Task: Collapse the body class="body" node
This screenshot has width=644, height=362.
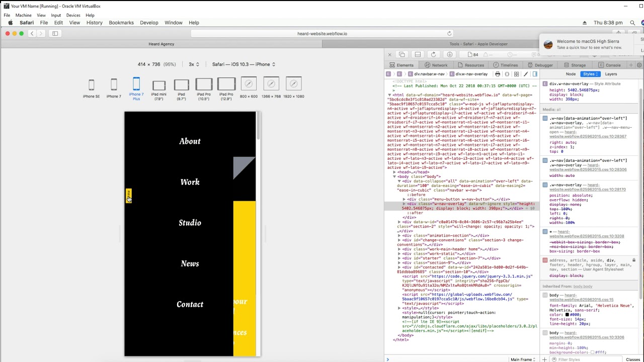Action: (x=394, y=176)
